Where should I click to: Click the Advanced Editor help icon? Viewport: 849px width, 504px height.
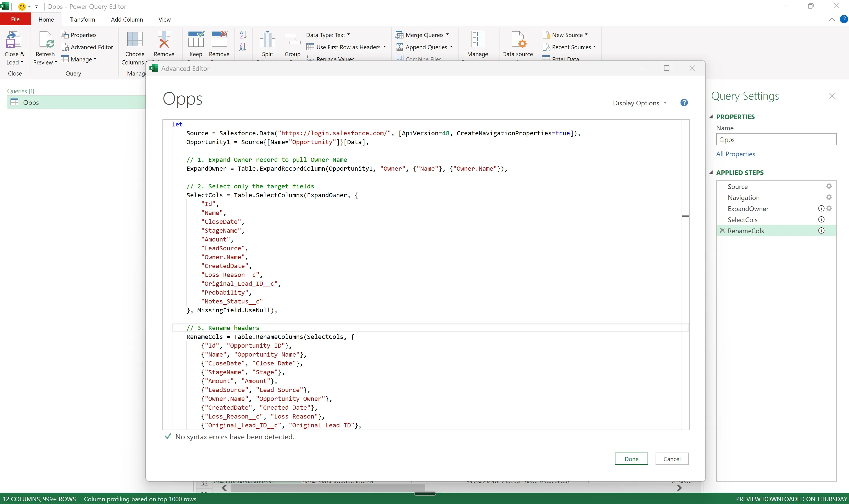pos(684,103)
